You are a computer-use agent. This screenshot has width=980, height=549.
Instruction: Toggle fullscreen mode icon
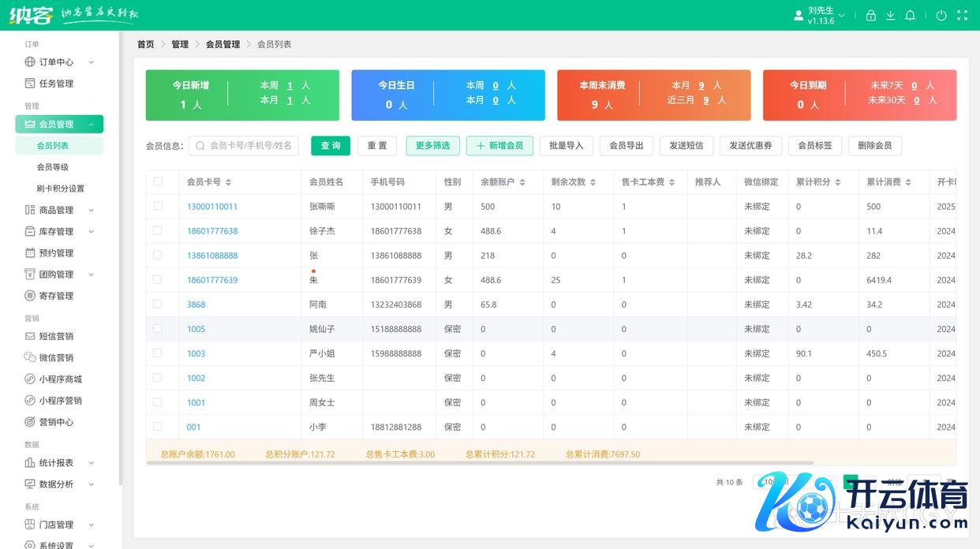[962, 16]
